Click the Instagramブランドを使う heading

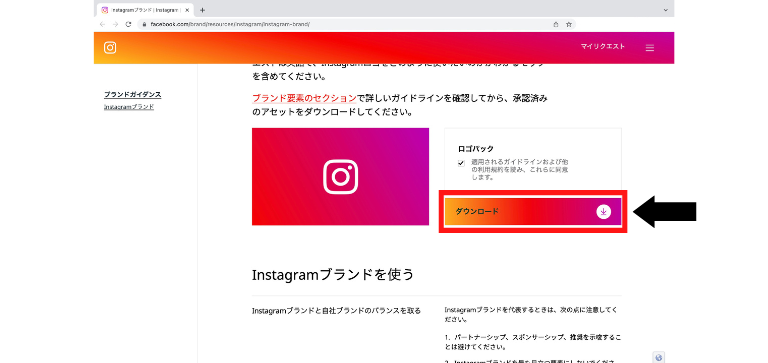click(333, 274)
